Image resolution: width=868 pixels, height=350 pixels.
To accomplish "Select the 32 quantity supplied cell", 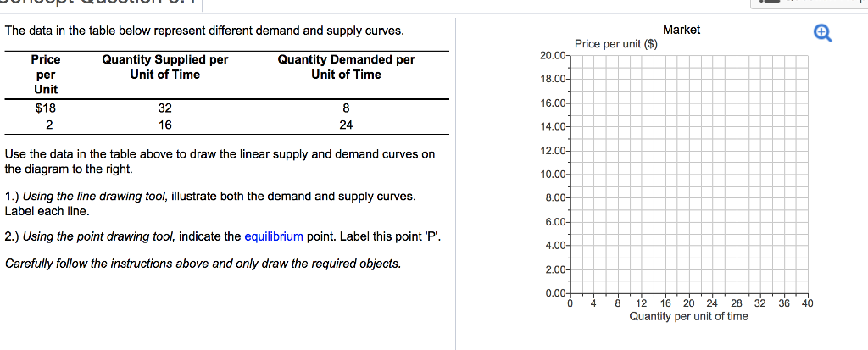I will click(164, 108).
